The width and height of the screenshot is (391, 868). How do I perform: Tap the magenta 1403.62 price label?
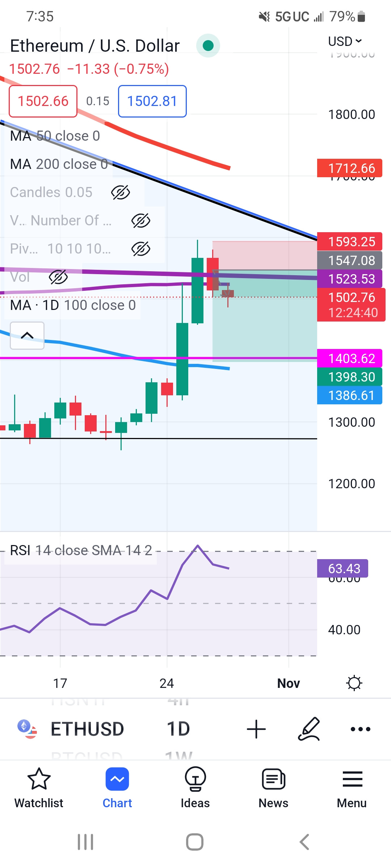point(350,358)
